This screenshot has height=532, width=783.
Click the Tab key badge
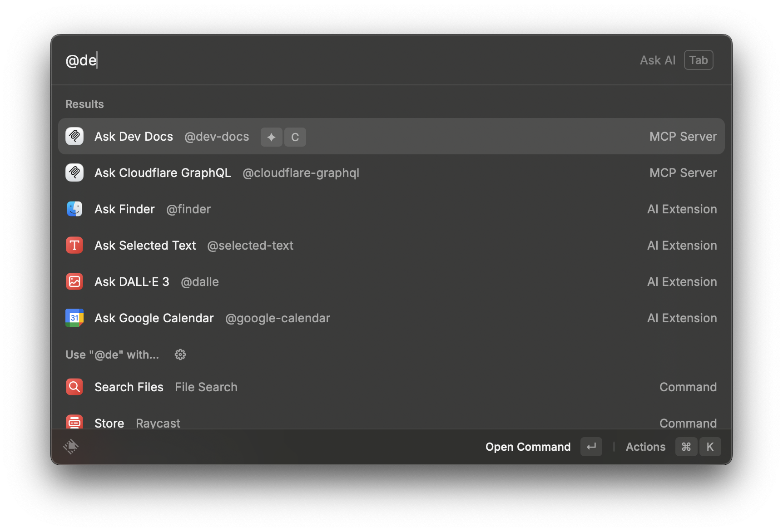pos(699,60)
